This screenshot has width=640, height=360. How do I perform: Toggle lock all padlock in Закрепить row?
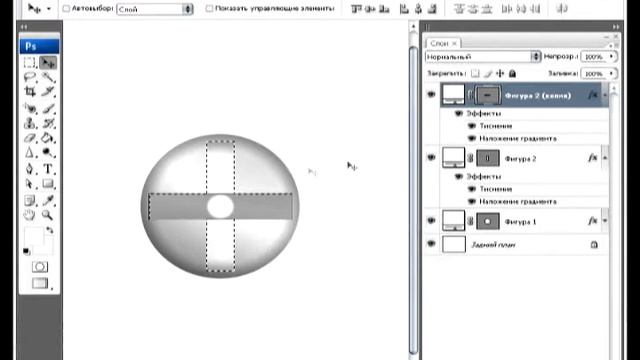click(512, 73)
